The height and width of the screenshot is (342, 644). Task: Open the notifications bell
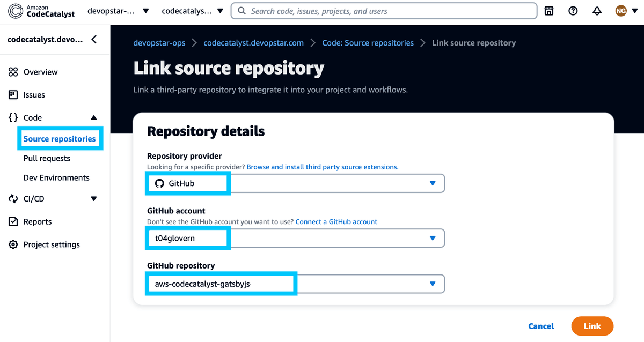(x=597, y=11)
